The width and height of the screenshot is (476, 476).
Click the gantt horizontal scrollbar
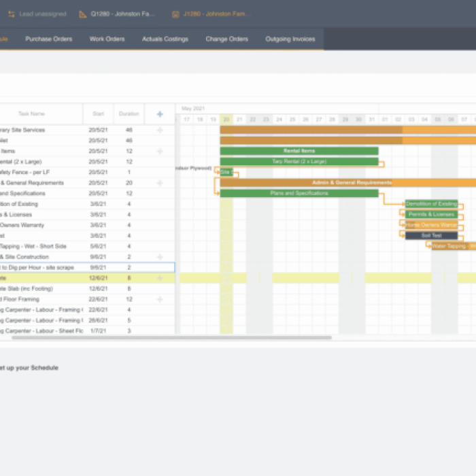pyautogui.click(x=255, y=337)
